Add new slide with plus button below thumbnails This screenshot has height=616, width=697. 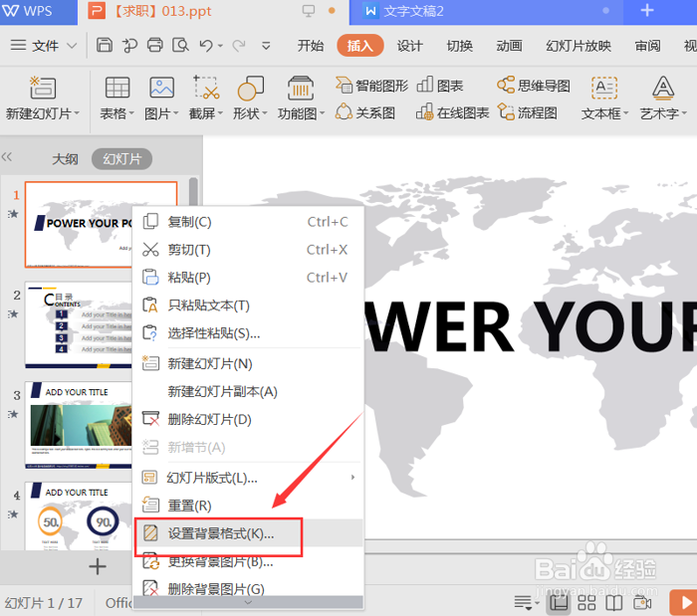[98, 566]
